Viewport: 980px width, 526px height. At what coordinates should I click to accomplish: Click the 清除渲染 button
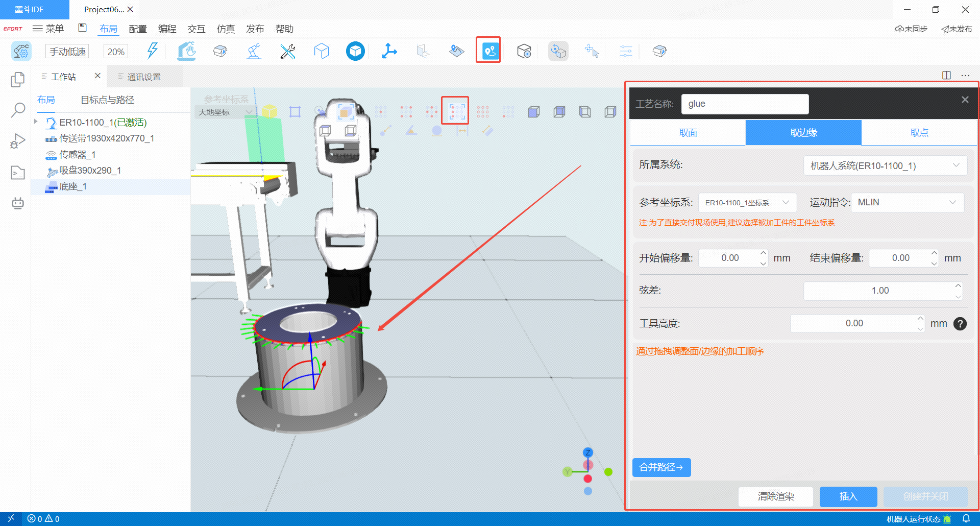(776, 496)
